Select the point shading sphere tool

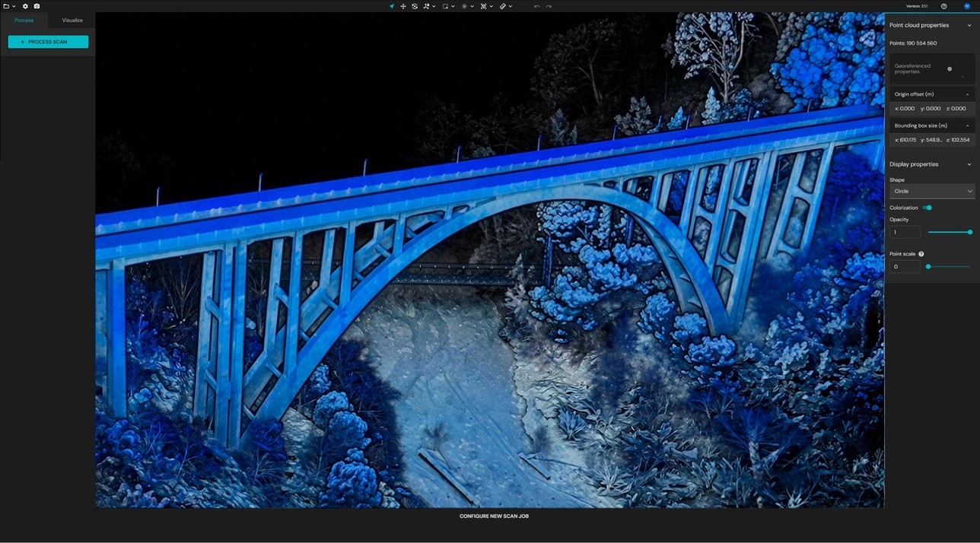(x=464, y=6)
